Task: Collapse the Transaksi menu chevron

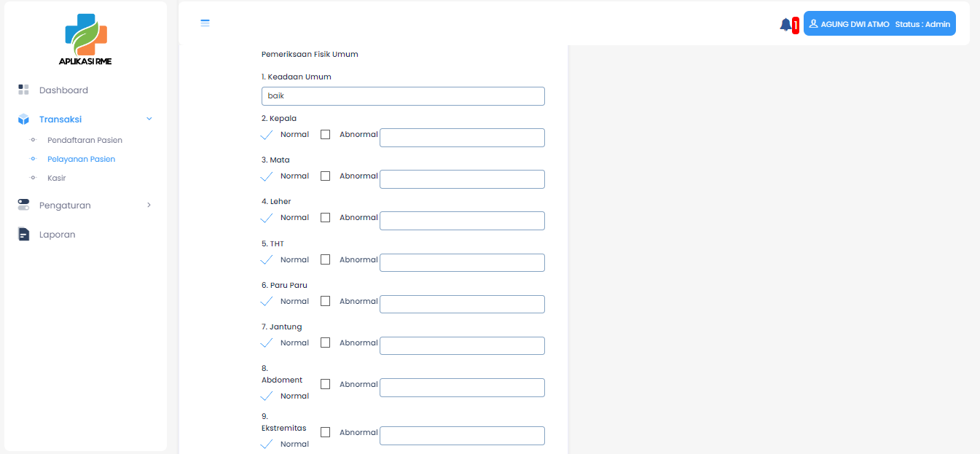Action: coord(149,119)
